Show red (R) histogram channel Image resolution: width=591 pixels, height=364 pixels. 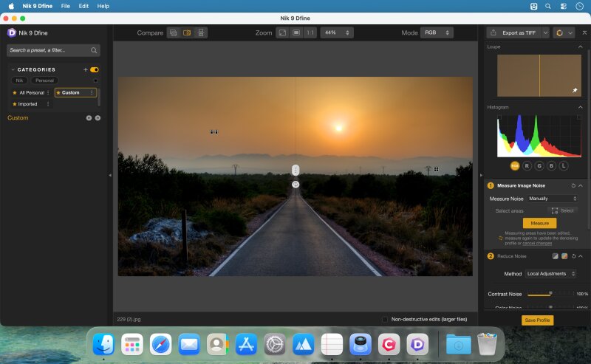coord(527,166)
